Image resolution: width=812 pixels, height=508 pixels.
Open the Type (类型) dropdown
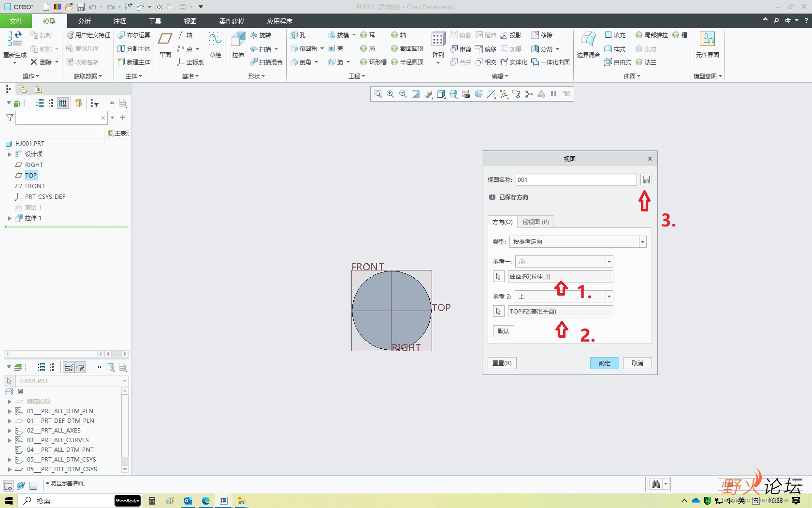click(x=642, y=242)
